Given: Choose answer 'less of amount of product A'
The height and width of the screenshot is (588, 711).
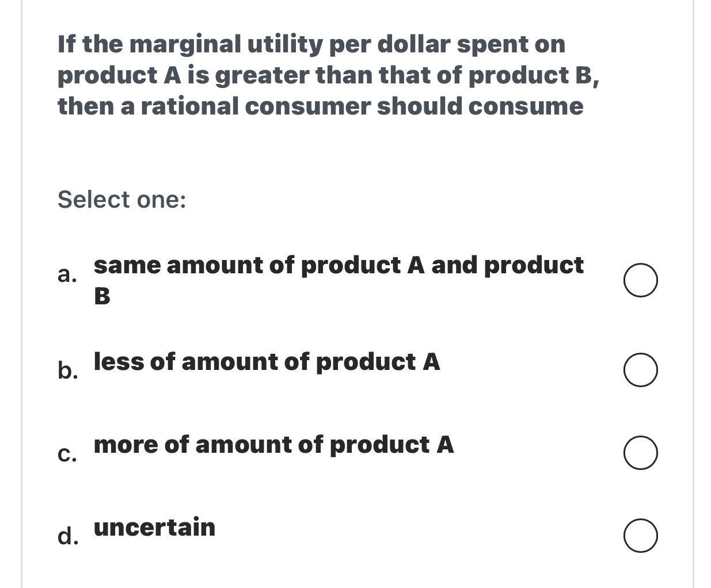Looking at the screenshot, I should pyautogui.click(x=267, y=362).
